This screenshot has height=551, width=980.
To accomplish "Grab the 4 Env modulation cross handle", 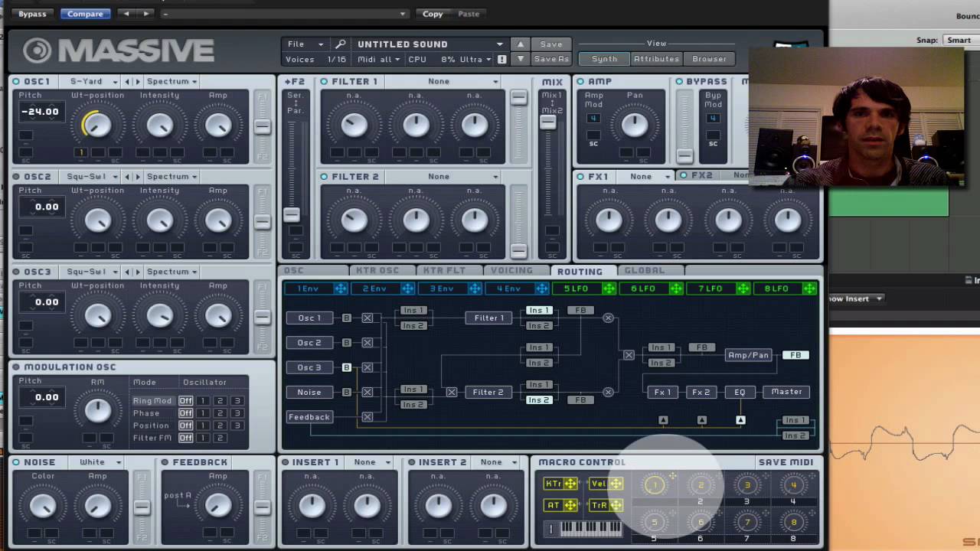I will tap(542, 289).
